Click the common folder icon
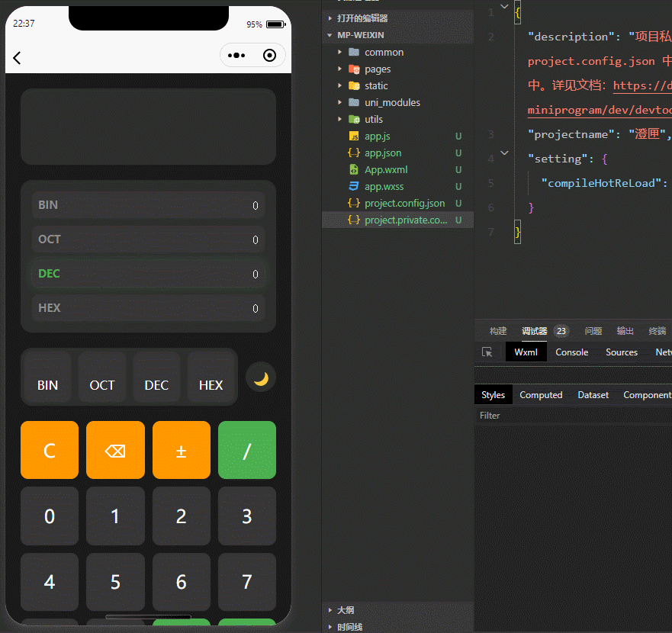The width and height of the screenshot is (672, 633). (354, 52)
